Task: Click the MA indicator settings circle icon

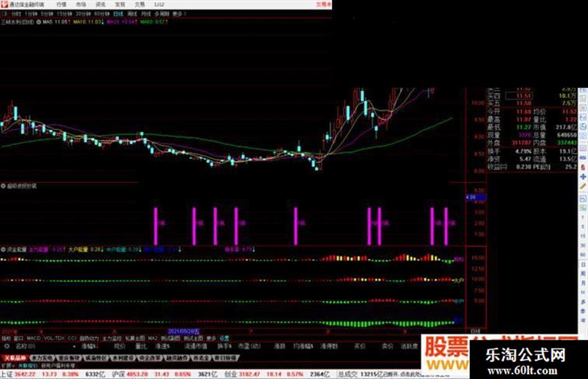Action: (x=39, y=22)
